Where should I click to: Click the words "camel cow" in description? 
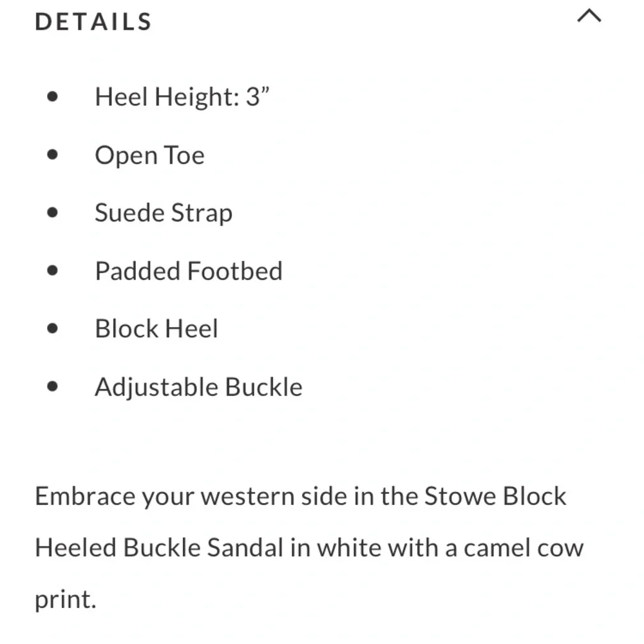pyautogui.click(x=524, y=548)
